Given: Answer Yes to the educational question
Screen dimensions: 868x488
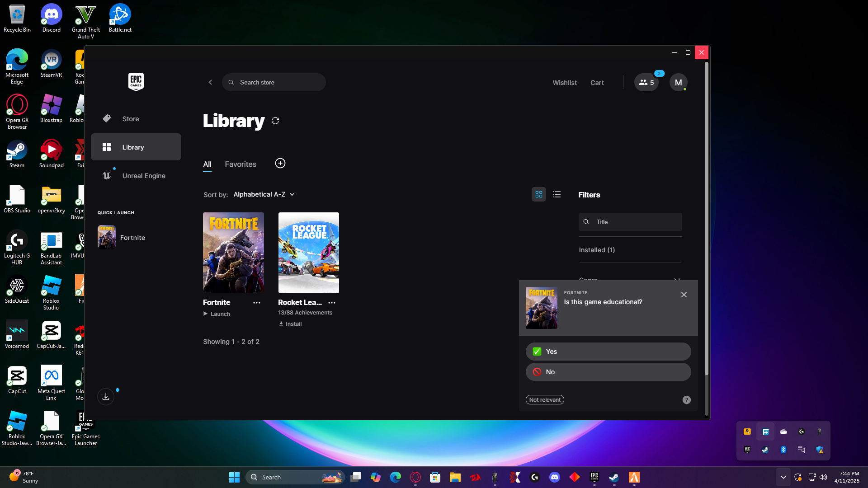Looking at the screenshot, I should pyautogui.click(x=609, y=352).
